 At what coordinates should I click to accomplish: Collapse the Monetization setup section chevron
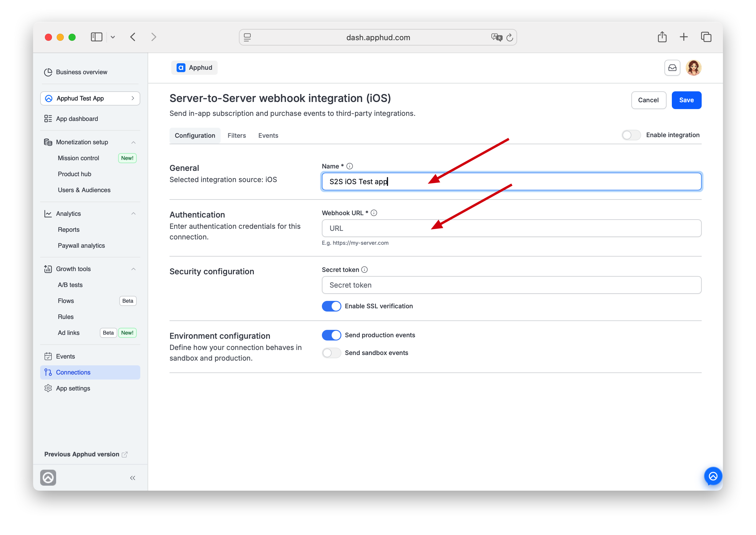tap(133, 142)
